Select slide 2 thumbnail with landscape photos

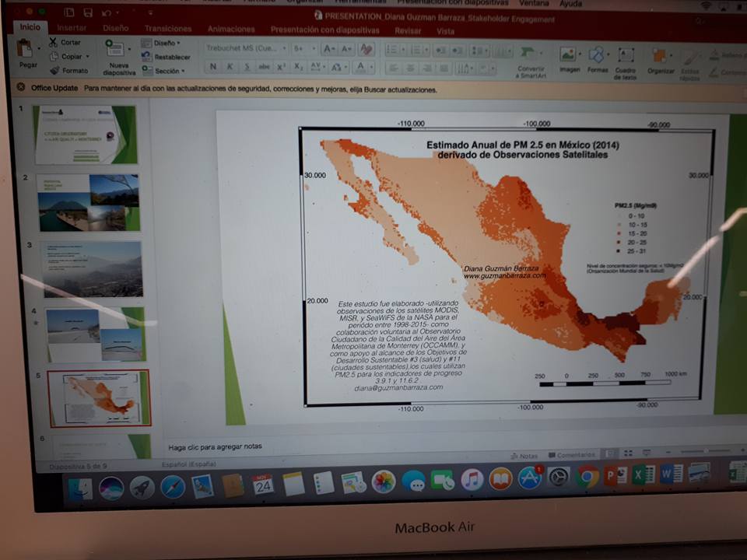89,203
